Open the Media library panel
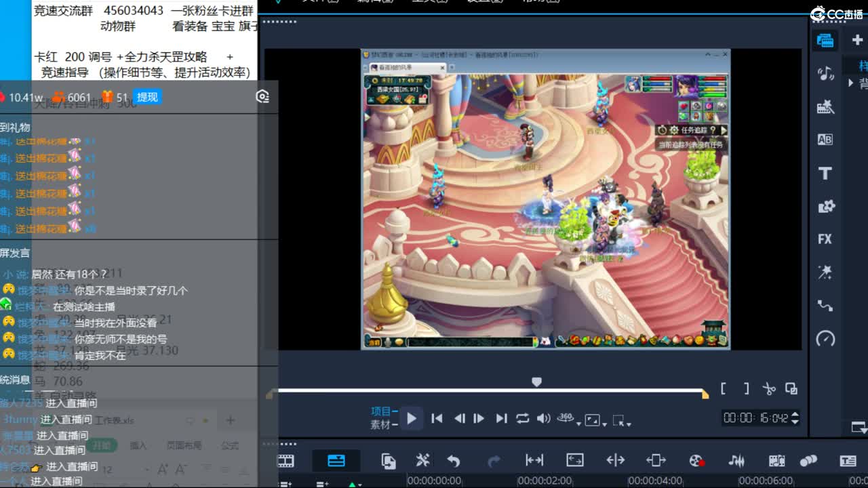 [x=825, y=41]
